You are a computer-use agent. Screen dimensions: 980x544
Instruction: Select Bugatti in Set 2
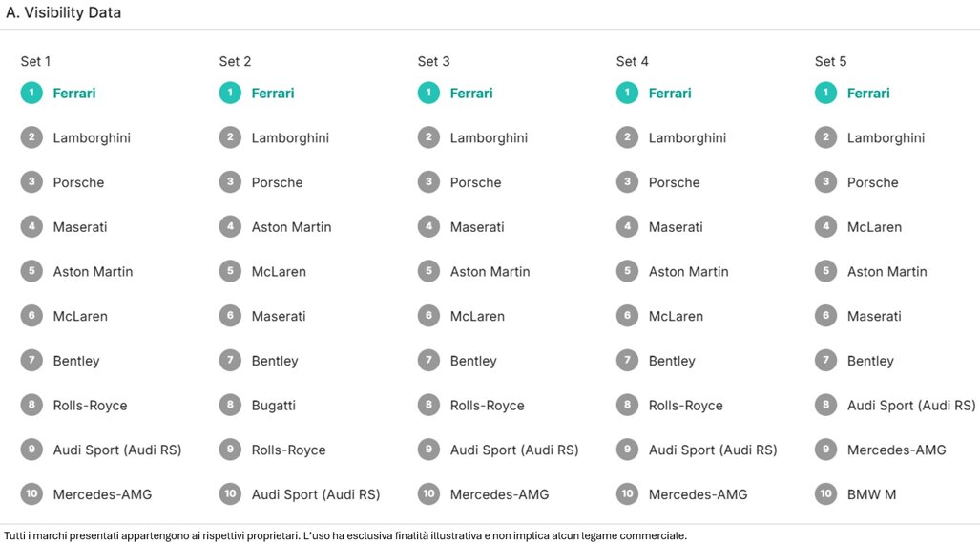[273, 406]
